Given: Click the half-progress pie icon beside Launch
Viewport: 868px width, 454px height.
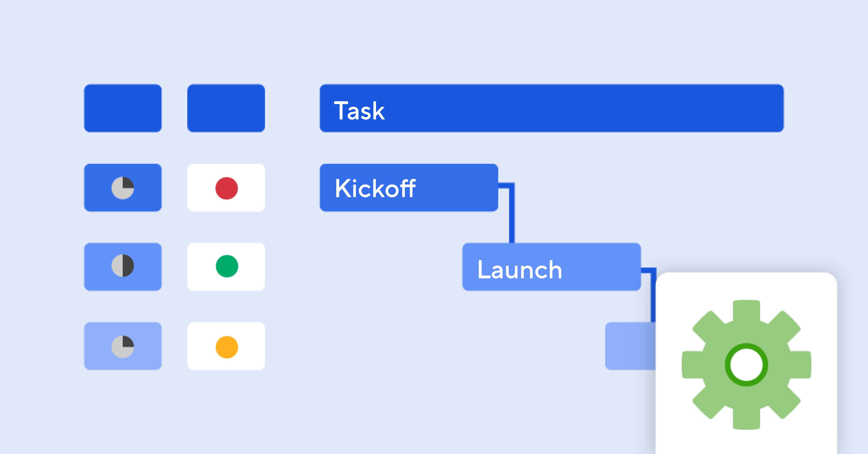Looking at the screenshot, I should pyautogui.click(x=123, y=266).
